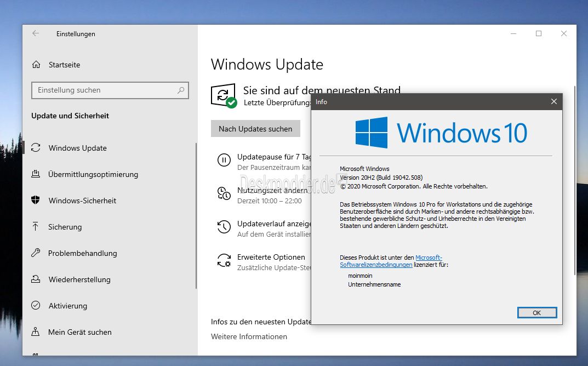
Task: Click the Mein Gerät suchen icon
Action: coord(36,331)
